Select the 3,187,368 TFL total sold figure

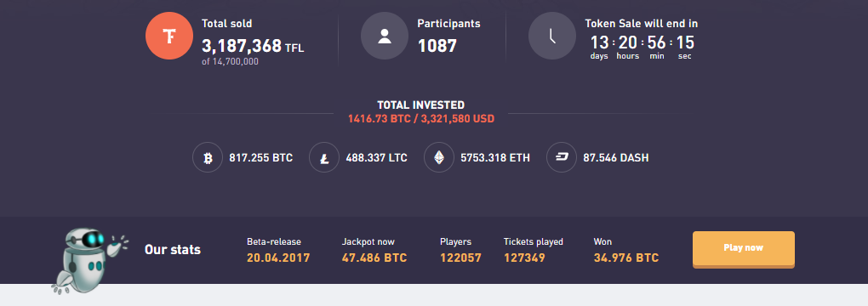coord(253,46)
